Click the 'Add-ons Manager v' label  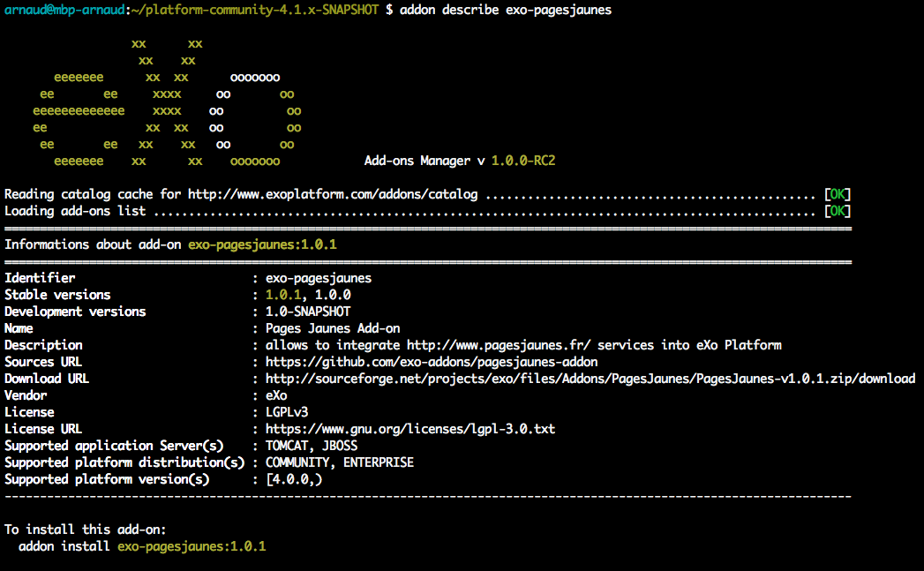tap(424, 161)
